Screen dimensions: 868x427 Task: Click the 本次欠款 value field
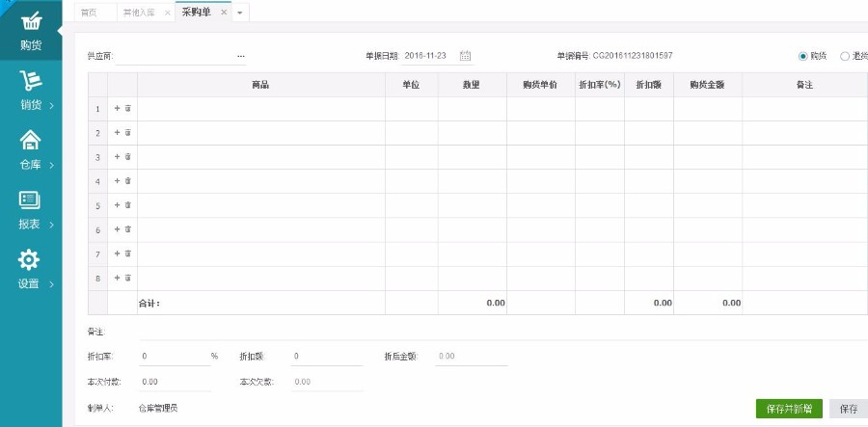tap(327, 383)
